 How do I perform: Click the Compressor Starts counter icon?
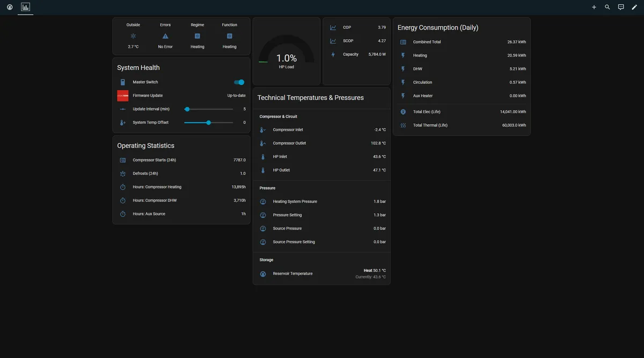tap(123, 160)
